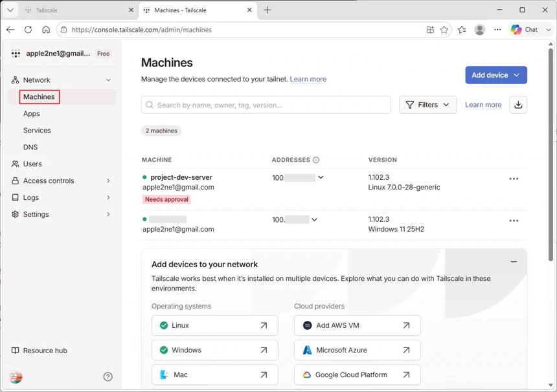This screenshot has height=392, width=557.
Task: Click the Tailscale logo dots in sidebar
Action: [16, 54]
